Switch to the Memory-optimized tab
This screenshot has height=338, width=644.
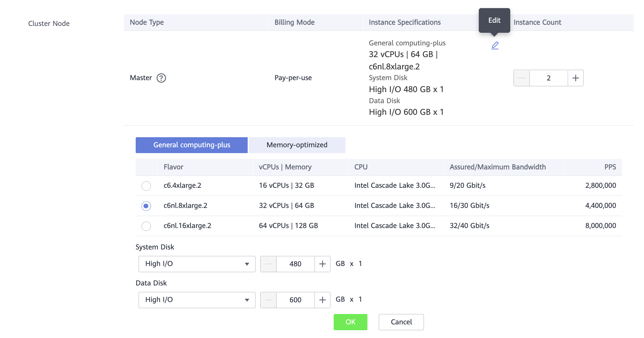click(297, 145)
